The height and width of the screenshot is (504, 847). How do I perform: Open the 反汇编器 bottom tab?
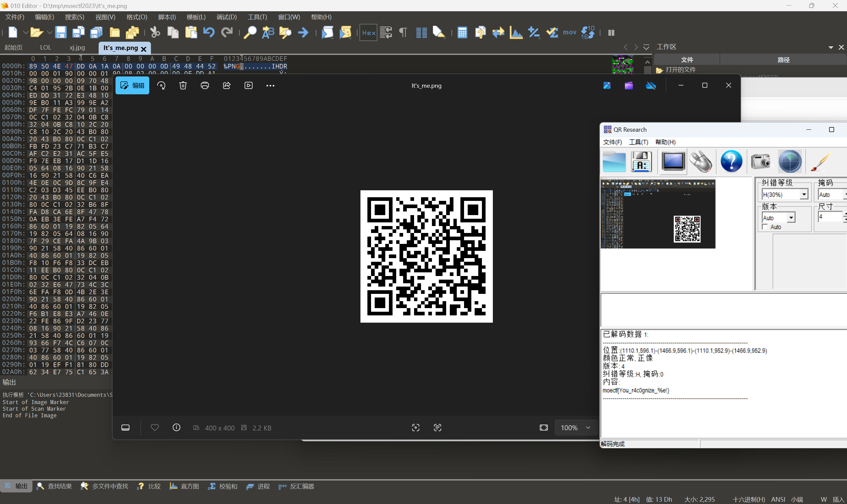click(x=296, y=486)
